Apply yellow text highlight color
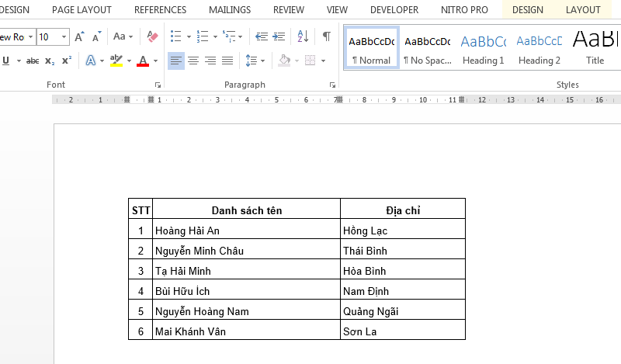 click(x=116, y=61)
